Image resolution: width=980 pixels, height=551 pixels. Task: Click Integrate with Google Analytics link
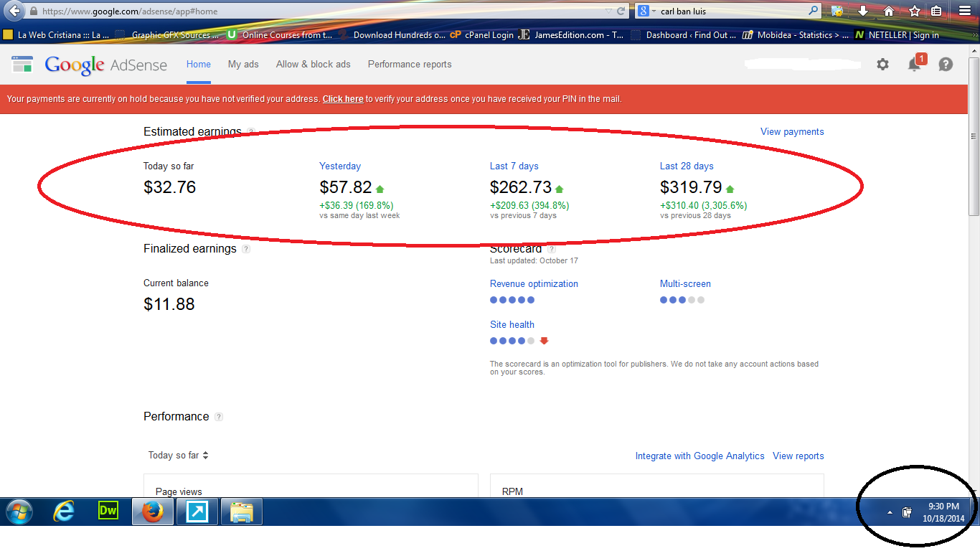click(x=699, y=456)
